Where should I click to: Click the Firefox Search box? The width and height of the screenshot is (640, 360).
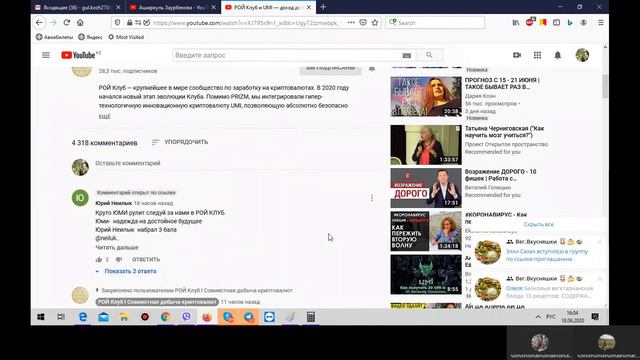(435, 22)
